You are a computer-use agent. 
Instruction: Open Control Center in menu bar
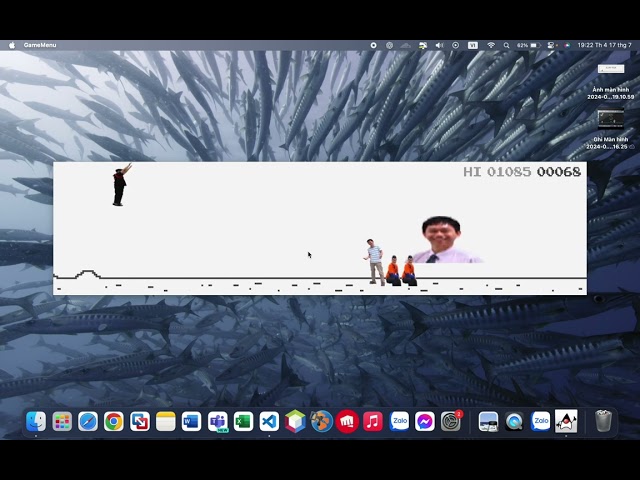[x=551, y=45]
